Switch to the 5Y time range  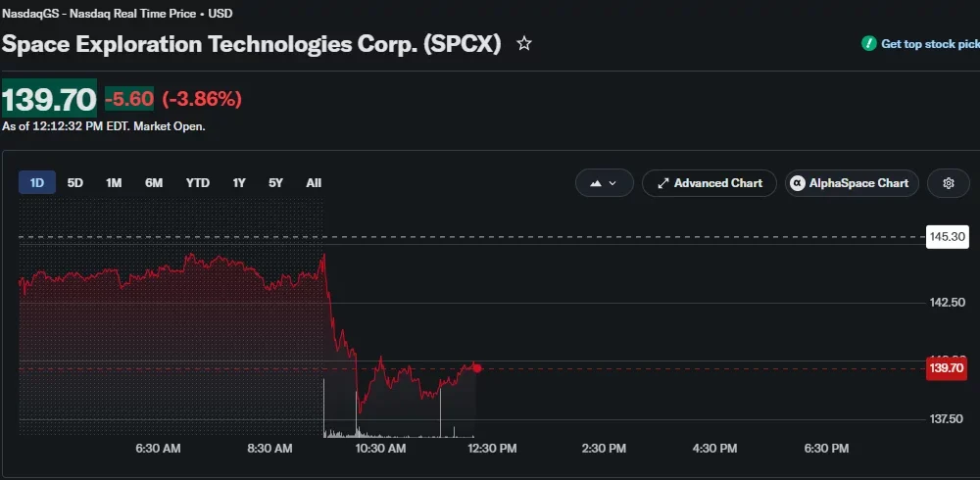[x=275, y=183]
